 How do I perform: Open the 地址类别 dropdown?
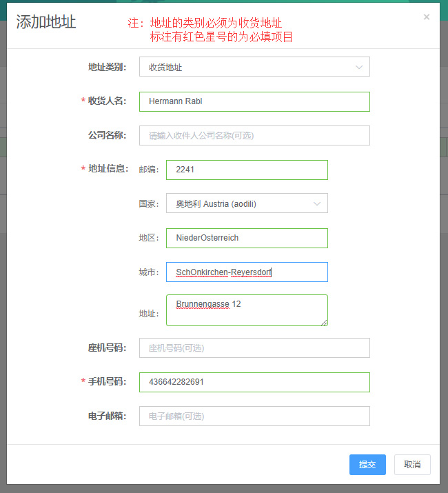pos(254,67)
